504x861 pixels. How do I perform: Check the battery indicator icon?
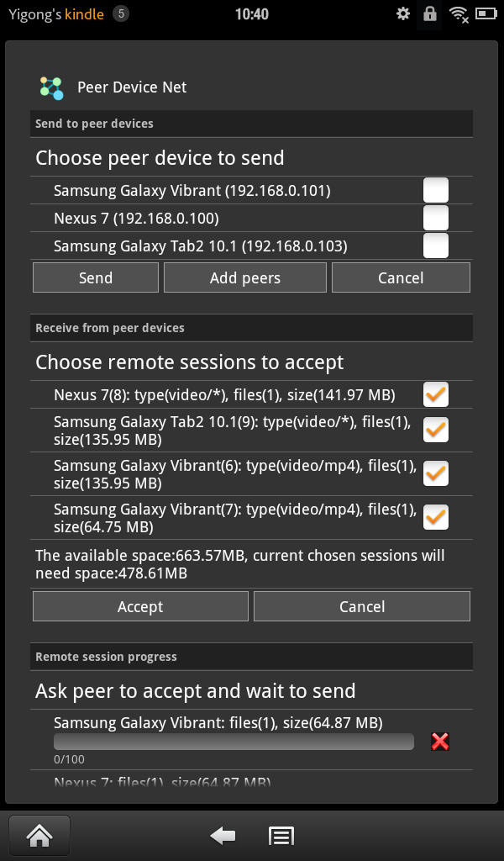486,13
